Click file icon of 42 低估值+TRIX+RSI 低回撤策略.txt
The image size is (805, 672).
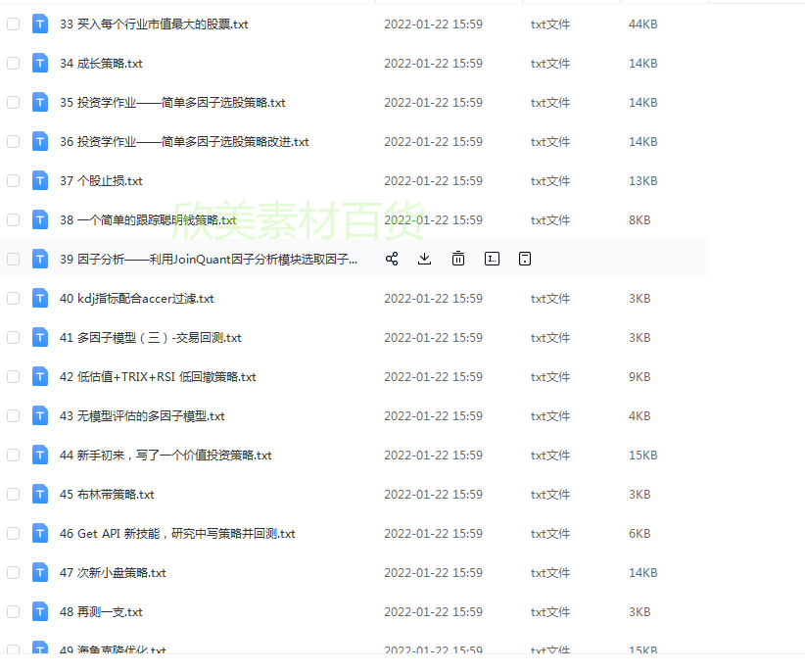click(40, 376)
